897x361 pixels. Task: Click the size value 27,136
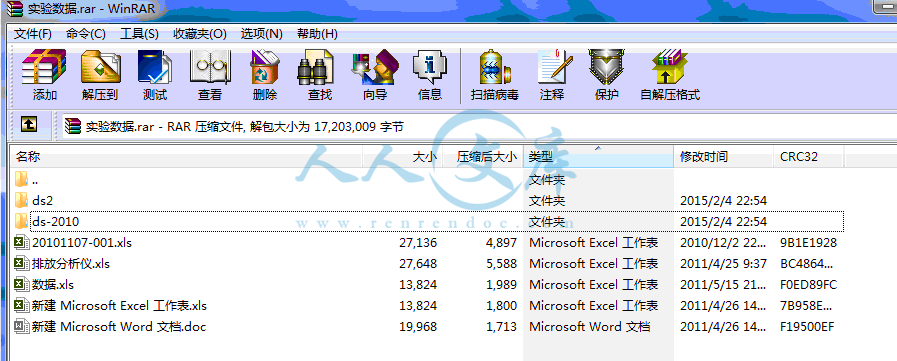pyautogui.click(x=418, y=243)
